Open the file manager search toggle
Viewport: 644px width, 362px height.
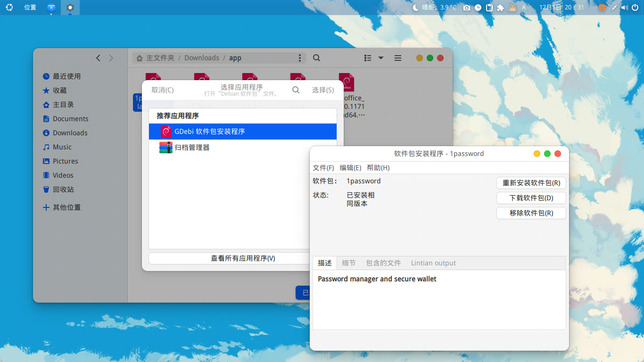(x=316, y=58)
